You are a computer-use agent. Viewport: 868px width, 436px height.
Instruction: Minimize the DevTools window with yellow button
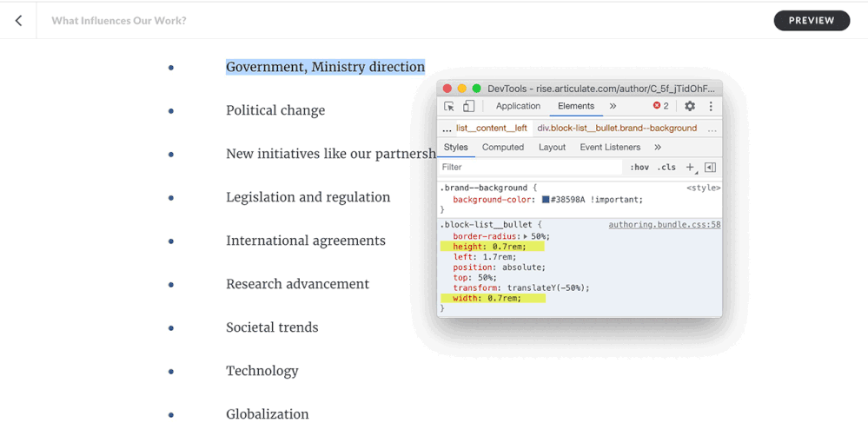point(462,89)
